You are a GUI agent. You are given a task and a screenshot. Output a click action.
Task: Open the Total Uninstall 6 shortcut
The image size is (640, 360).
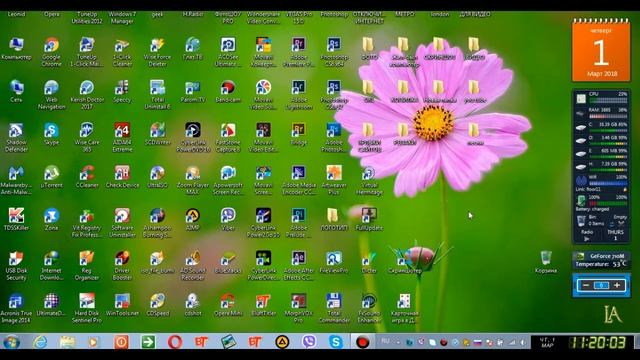coord(157,94)
